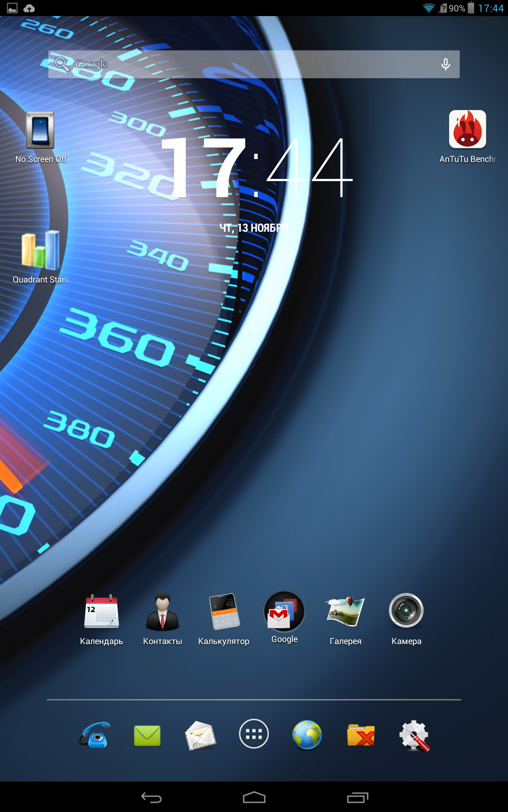The image size is (508, 812).
Task: Launch the globe web browser
Action: [x=307, y=735]
